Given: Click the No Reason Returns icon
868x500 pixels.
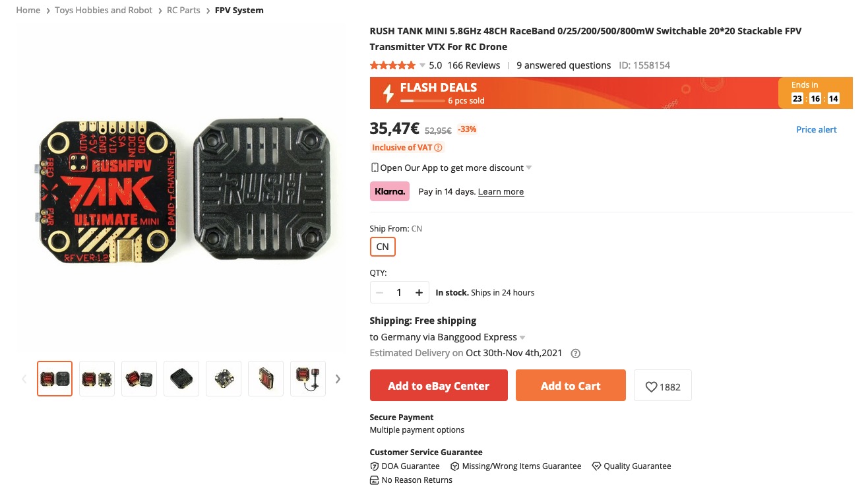Looking at the screenshot, I should point(374,480).
